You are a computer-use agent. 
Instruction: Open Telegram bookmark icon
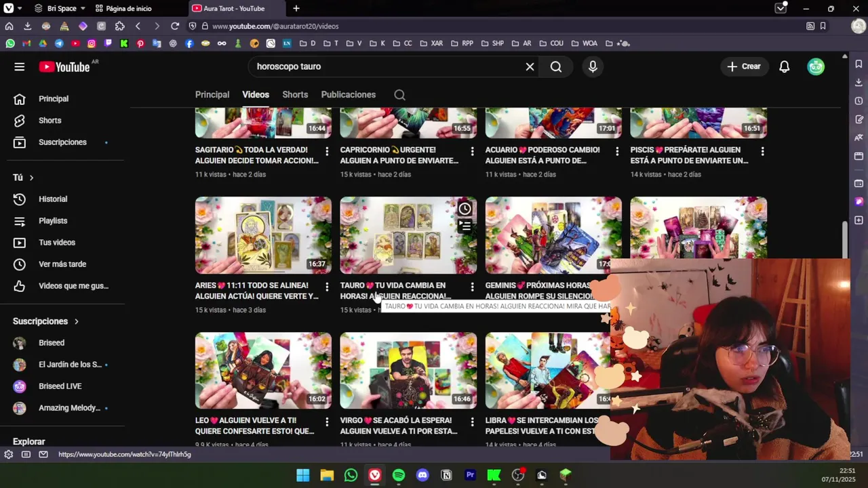pyautogui.click(x=59, y=43)
